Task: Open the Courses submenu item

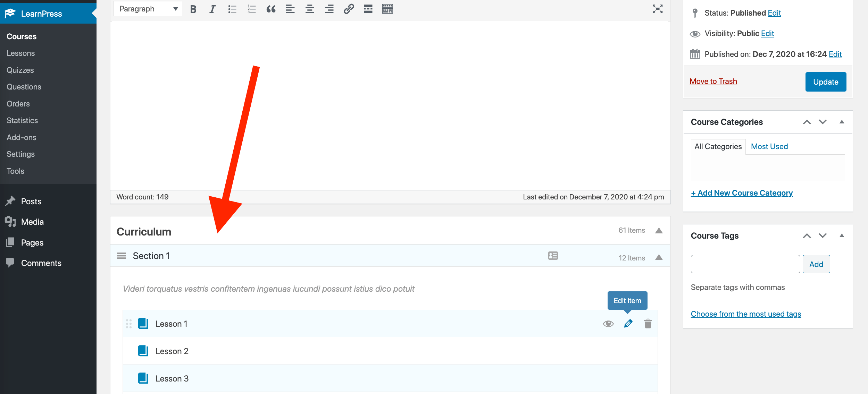Action: (x=22, y=36)
